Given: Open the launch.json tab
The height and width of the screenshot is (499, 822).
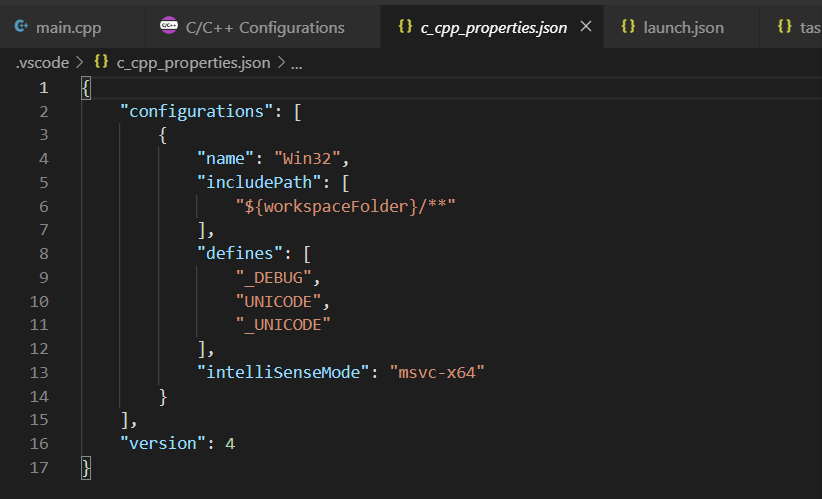Looking at the screenshot, I should pos(683,27).
